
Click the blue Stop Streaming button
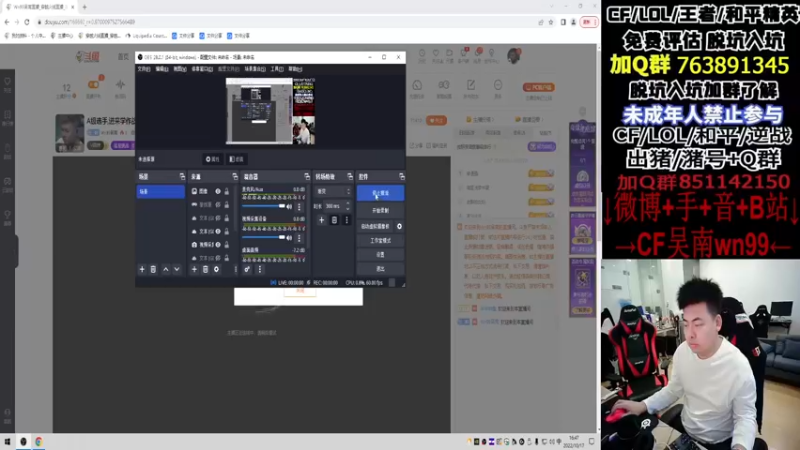(x=380, y=193)
